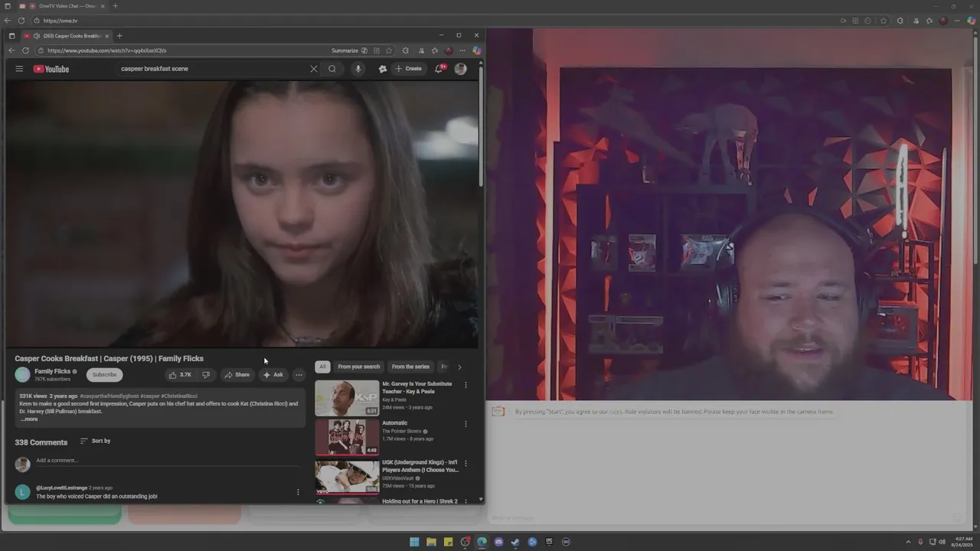Screen dimensions: 980x551
Task: Show hidden system tray icons chevron
Action: [x=908, y=542]
